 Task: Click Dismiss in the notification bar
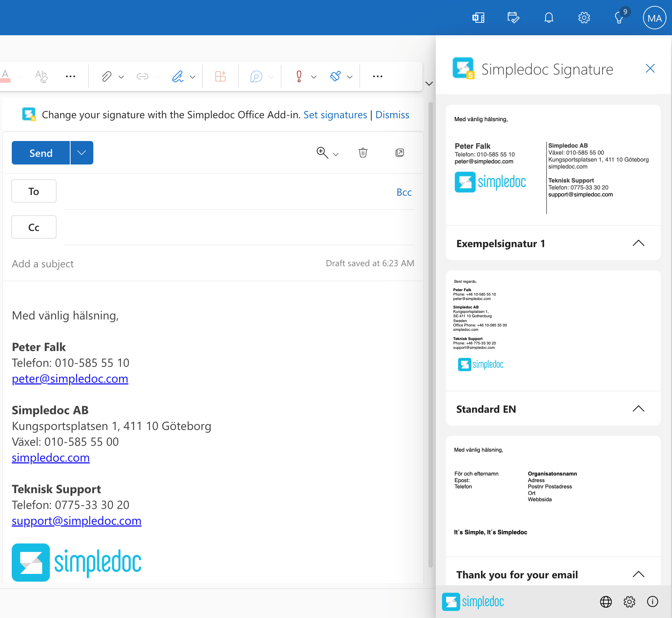tap(392, 115)
